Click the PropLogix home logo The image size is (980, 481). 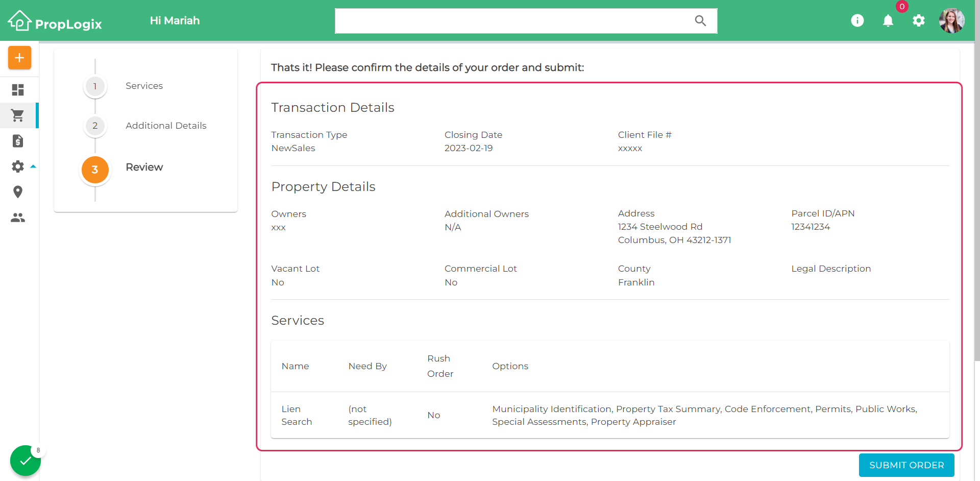tap(55, 21)
